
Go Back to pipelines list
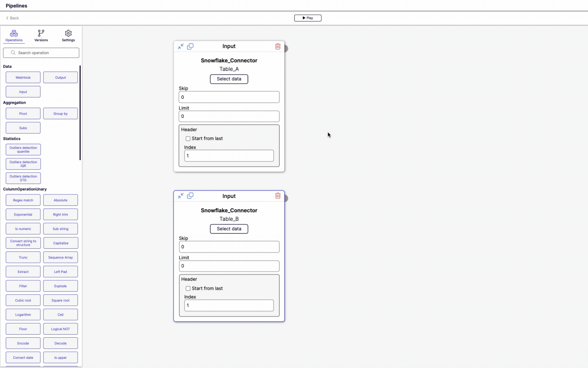(12, 18)
